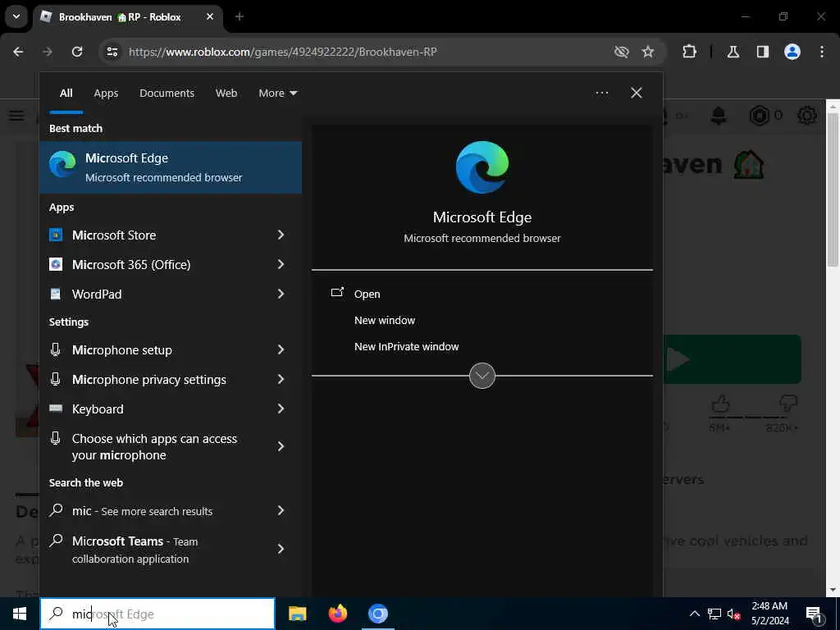This screenshot has height=630, width=840.
Task: Open 'mic - See more search results'
Action: (171, 510)
